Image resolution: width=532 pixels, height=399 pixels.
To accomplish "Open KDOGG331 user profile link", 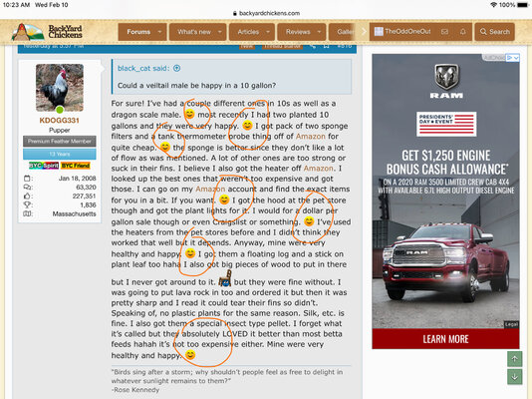I will point(60,121).
